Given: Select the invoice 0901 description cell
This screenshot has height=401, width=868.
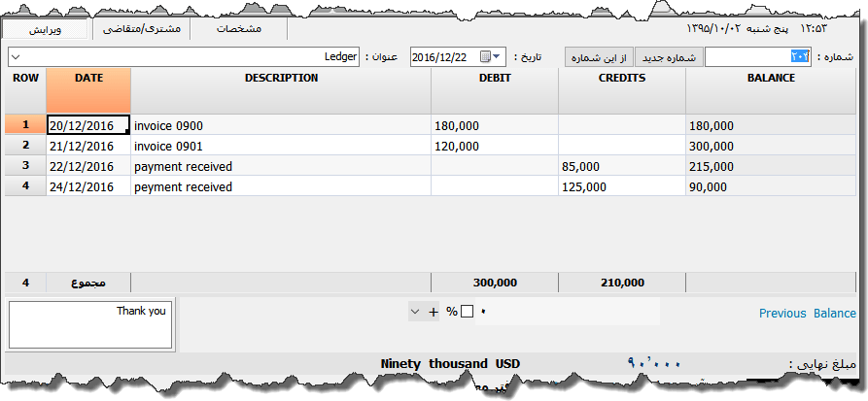Looking at the screenshot, I should pyautogui.click(x=281, y=146).
